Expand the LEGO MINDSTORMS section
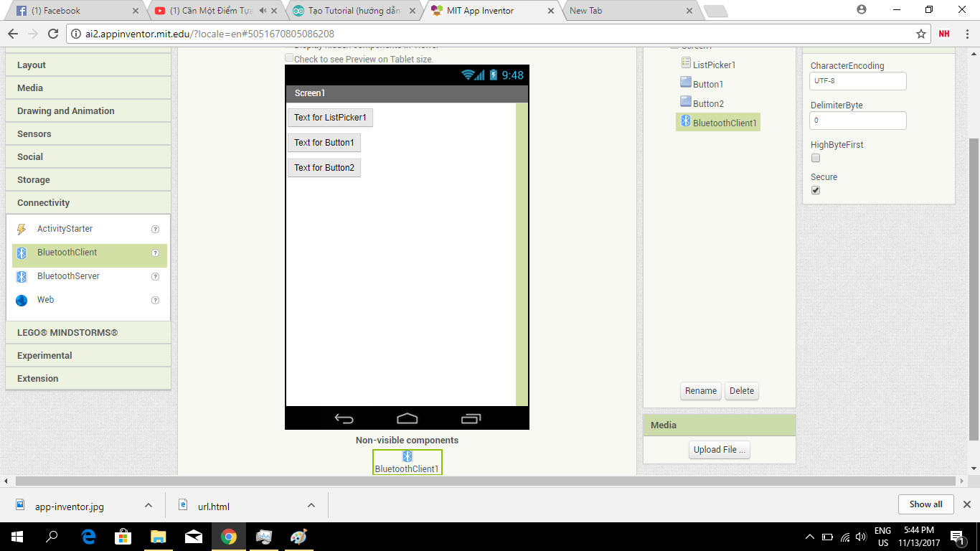The image size is (980, 551). pos(88,332)
